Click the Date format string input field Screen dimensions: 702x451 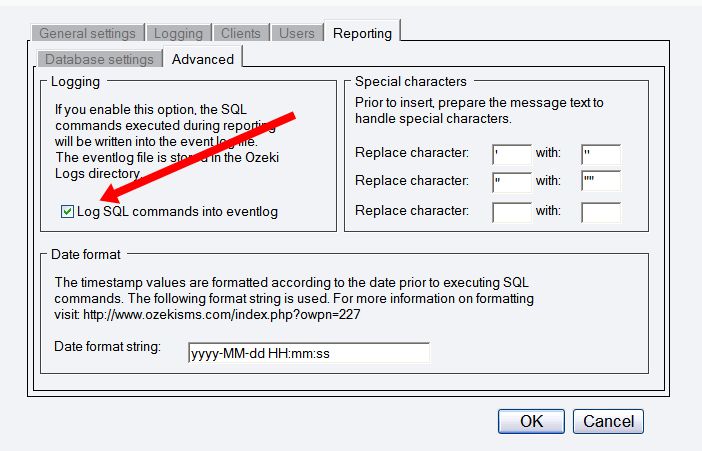pyautogui.click(x=309, y=353)
